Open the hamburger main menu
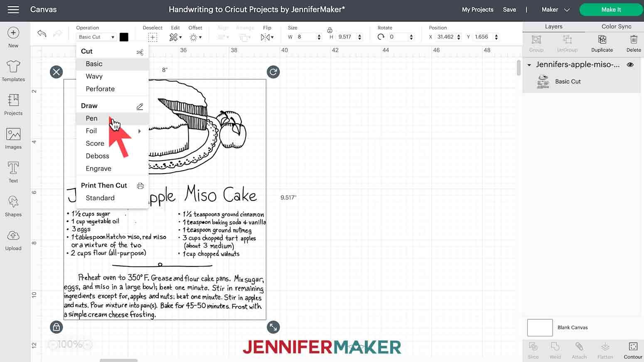Screen dimensions: 644x362 coord(13,9)
